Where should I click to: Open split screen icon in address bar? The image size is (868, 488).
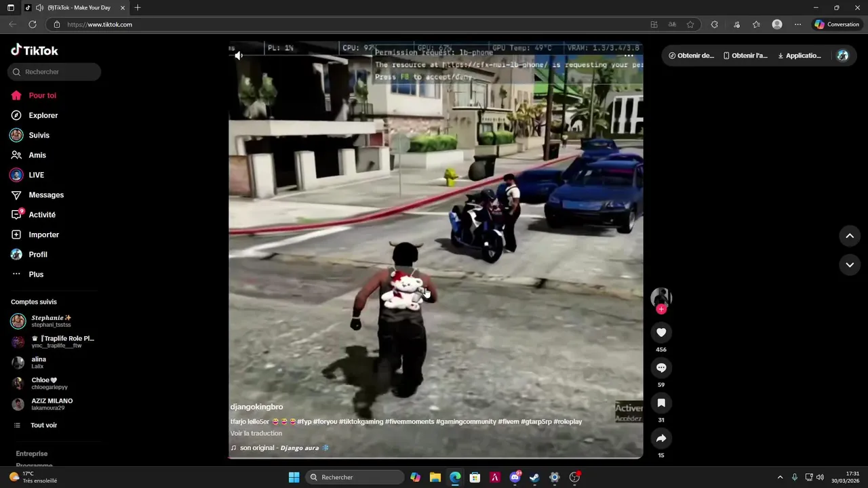tap(654, 24)
